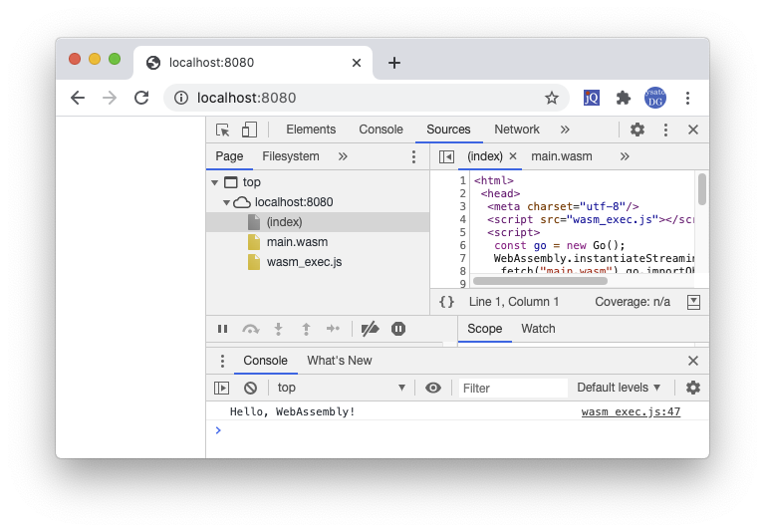Bookmark this page with star icon
The width and height of the screenshot is (765, 532).
pos(551,98)
